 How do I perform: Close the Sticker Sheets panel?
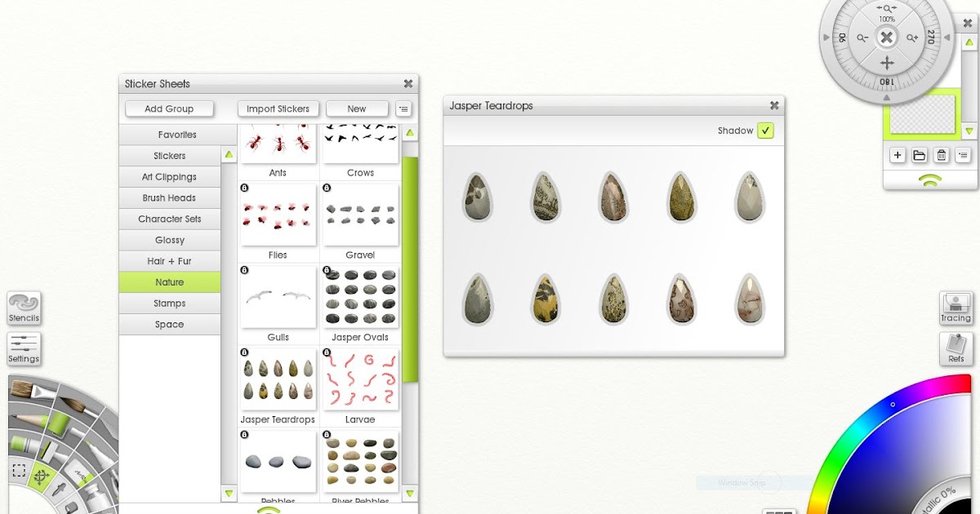pos(408,83)
